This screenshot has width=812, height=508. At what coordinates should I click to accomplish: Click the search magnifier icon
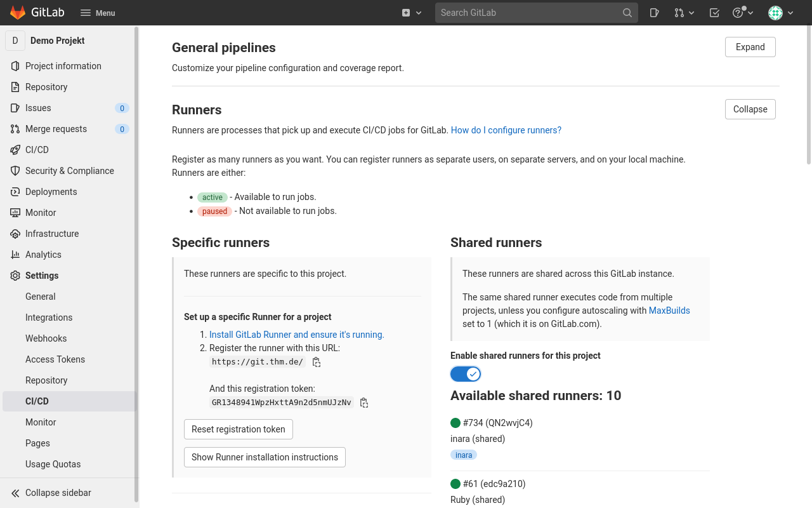tap(627, 13)
